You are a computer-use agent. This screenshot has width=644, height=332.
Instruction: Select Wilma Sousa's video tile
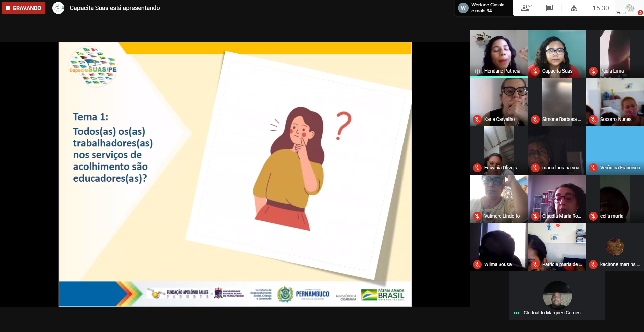(x=499, y=245)
